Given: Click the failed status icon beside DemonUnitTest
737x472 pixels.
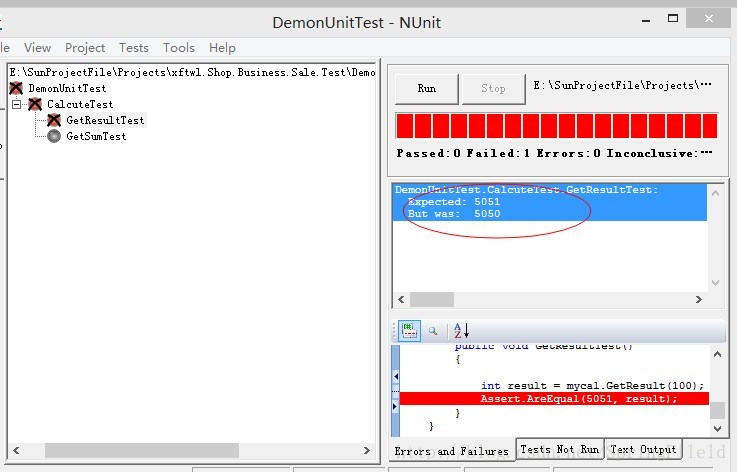Looking at the screenshot, I should pyautogui.click(x=16, y=88).
